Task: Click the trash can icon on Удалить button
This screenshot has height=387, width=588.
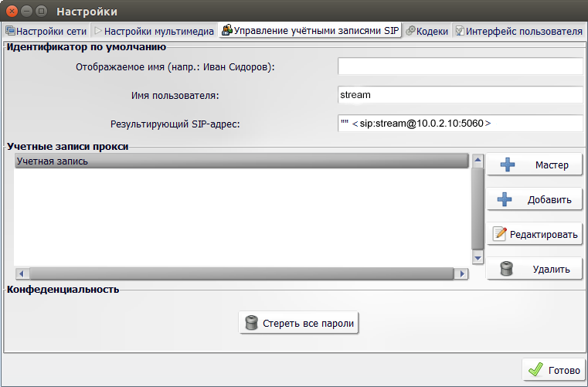Action: coord(507,270)
